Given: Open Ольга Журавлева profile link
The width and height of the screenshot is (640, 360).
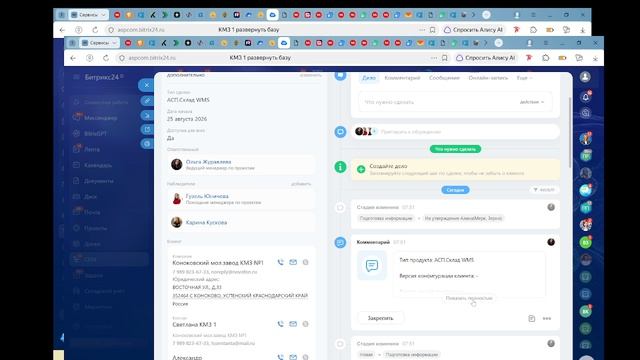Looking at the screenshot, I should (x=208, y=162).
